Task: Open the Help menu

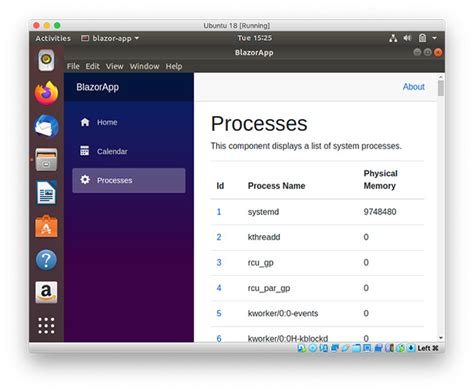Action: [174, 66]
